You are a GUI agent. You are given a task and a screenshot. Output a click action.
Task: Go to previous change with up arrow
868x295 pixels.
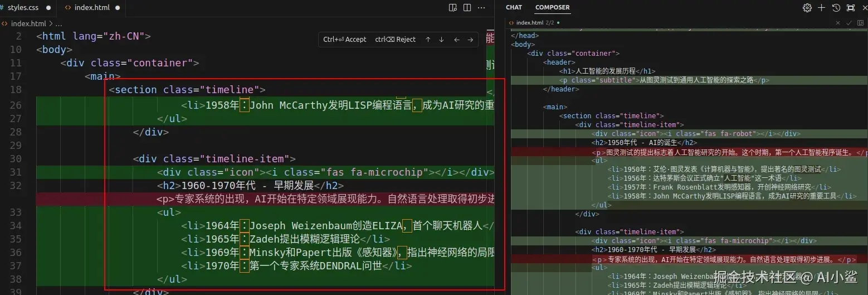click(428, 40)
